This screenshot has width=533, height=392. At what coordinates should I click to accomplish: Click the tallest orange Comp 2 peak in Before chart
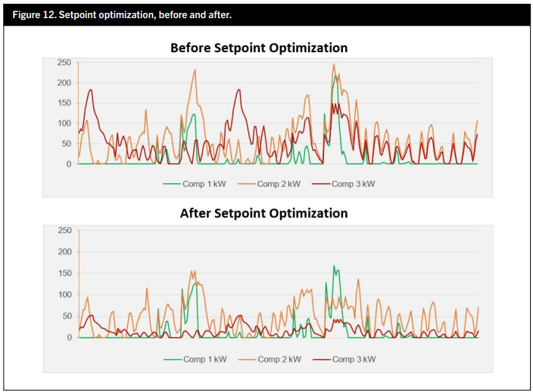click(334, 65)
